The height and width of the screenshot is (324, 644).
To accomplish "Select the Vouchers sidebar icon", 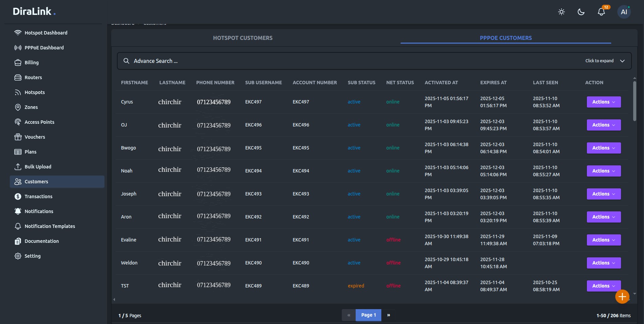I will [x=18, y=137].
